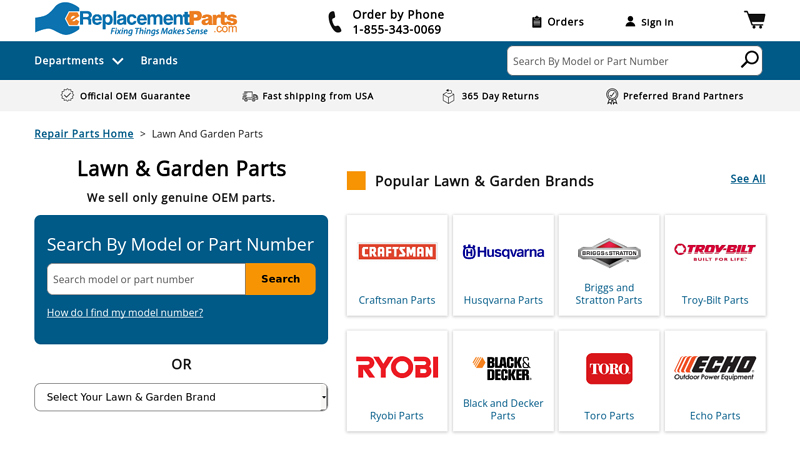Screen dimensions: 800x450
Task: Open Ryobi Parts link
Action: point(397,416)
